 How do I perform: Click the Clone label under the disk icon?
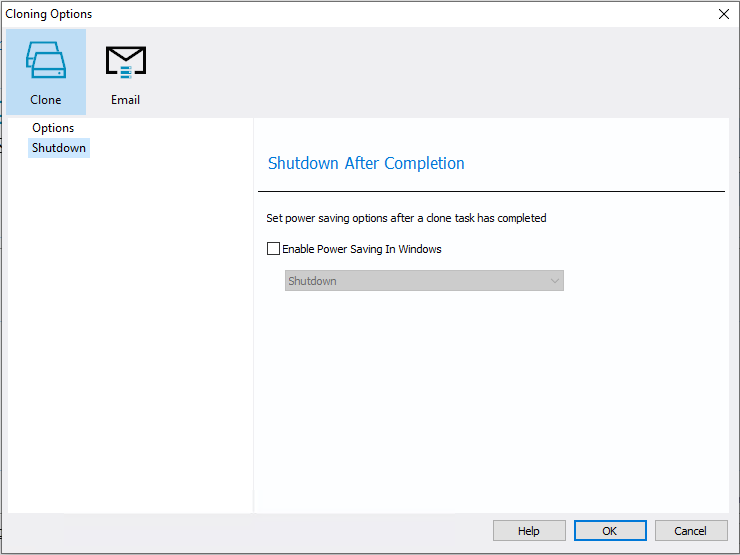(x=45, y=100)
